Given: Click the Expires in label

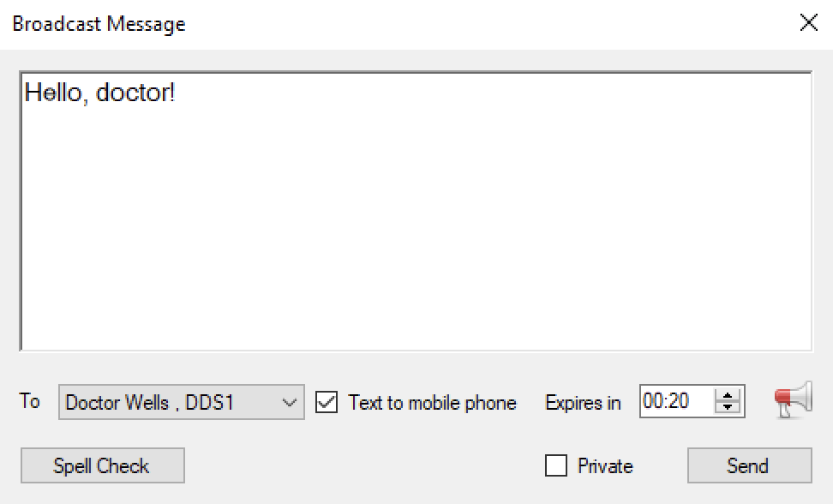Looking at the screenshot, I should pos(583,403).
